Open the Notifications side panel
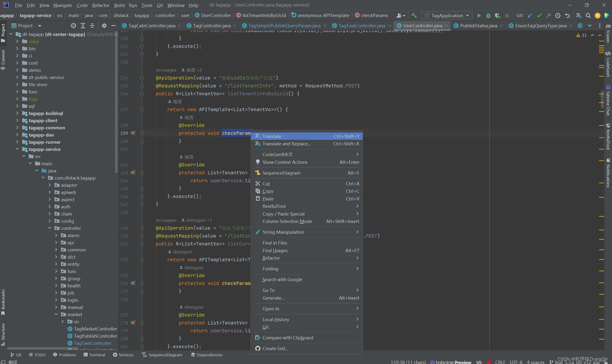Viewport: 612px width, 364px height. 608,173
